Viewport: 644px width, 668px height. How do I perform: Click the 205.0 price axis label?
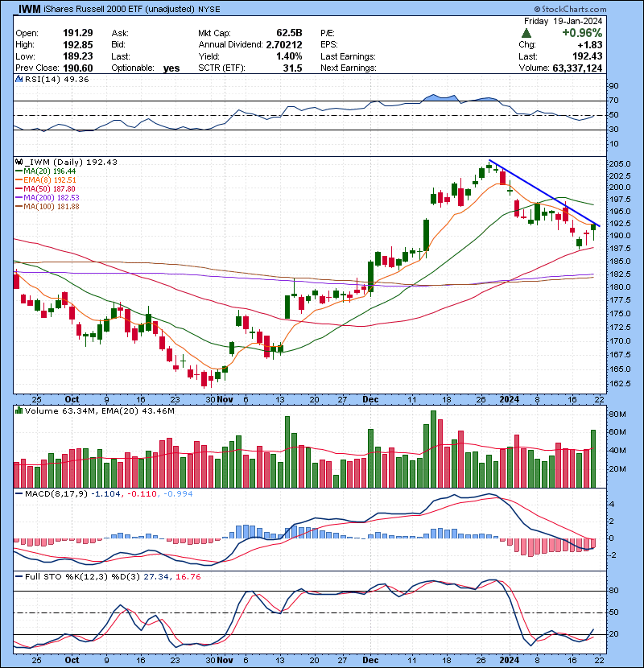point(620,164)
